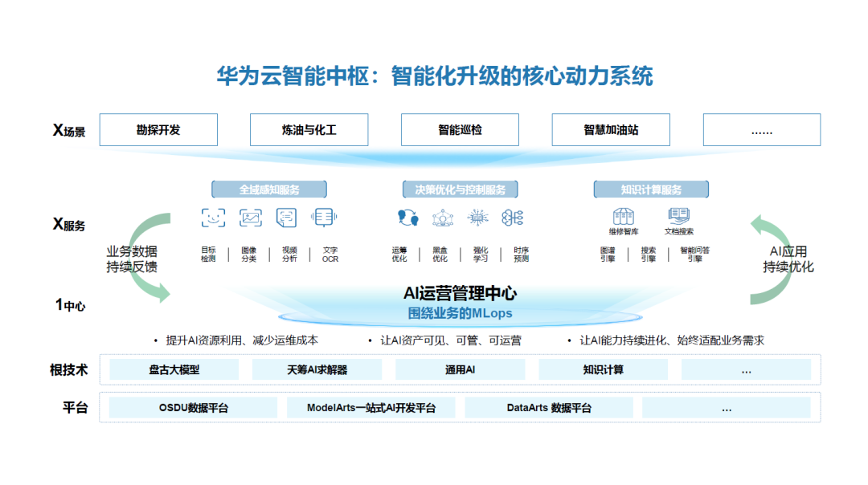Click the 运筹优化 label text
The height and width of the screenshot is (485, 868).
pos(399,255)
